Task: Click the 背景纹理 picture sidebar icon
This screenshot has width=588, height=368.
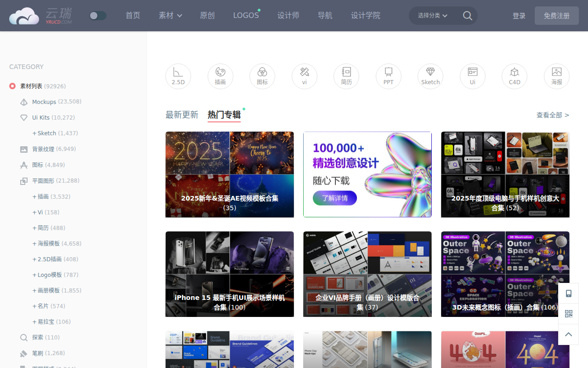Action: [24, 149]
